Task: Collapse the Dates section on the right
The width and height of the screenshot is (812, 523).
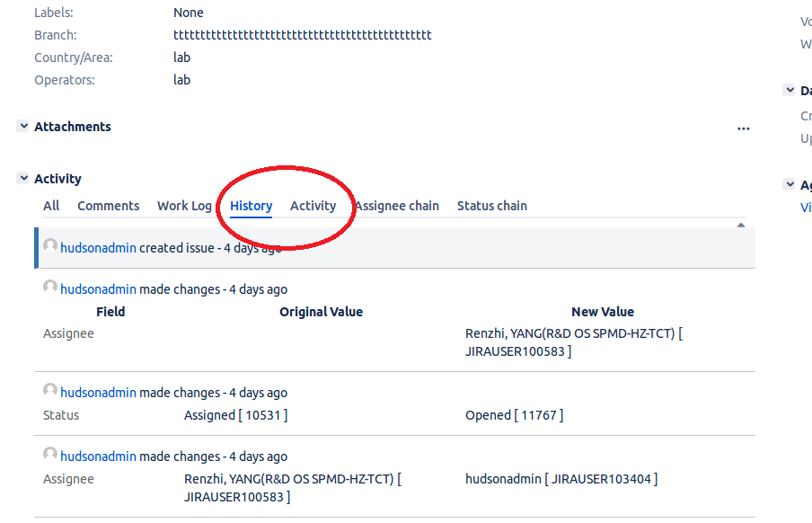Action: (x=790, y=90)
